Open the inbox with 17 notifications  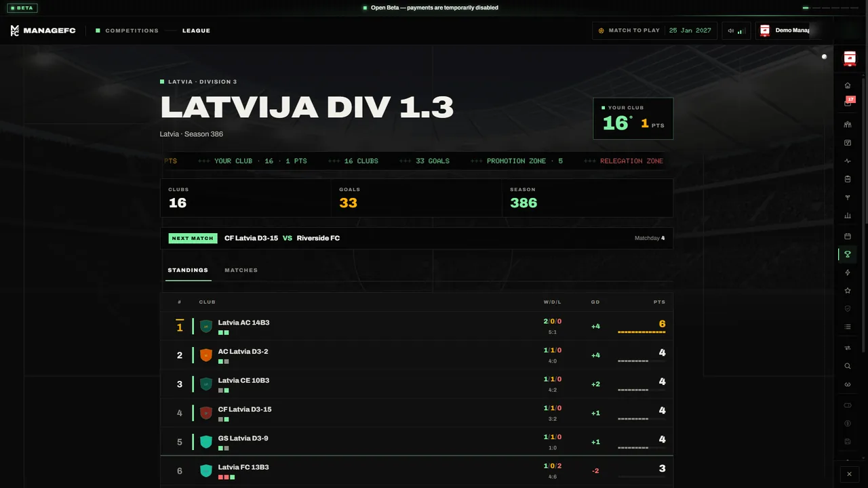click(x=848, y=103)
